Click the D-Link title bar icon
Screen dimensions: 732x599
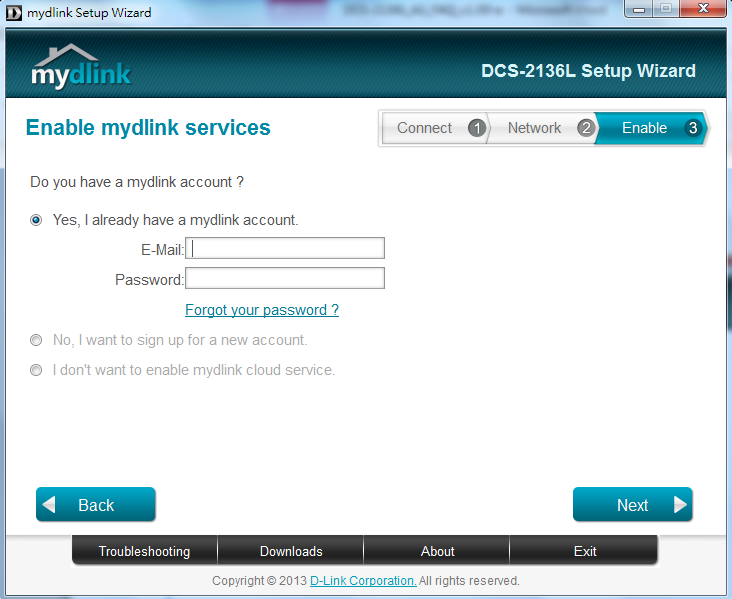(x=14, y=13)
